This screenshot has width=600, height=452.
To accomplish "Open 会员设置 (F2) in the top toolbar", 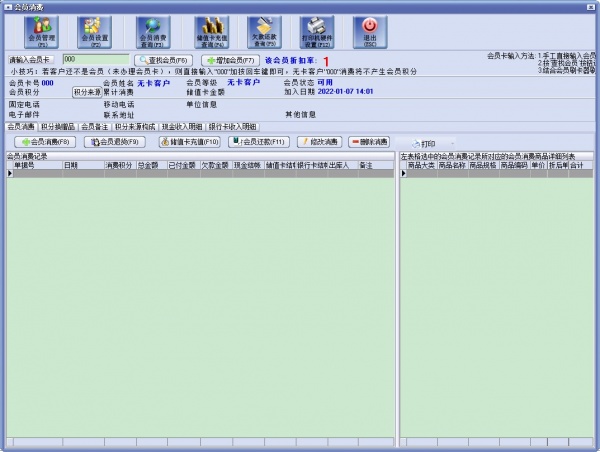I will 94,31.
